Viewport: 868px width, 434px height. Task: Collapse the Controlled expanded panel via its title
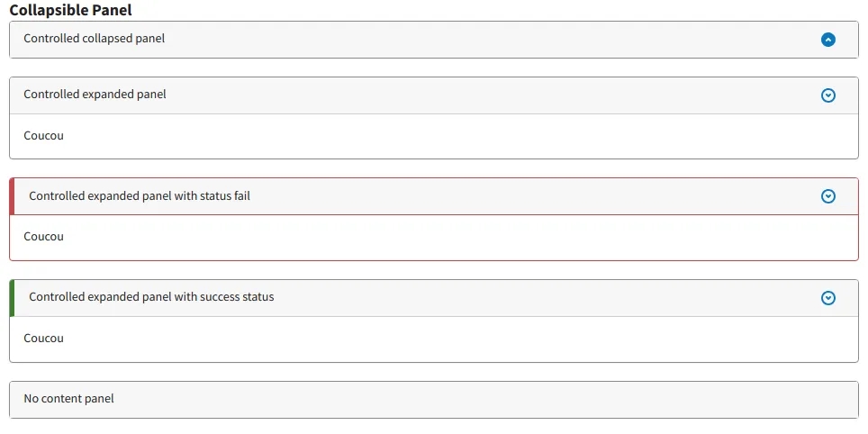[95, 95]
